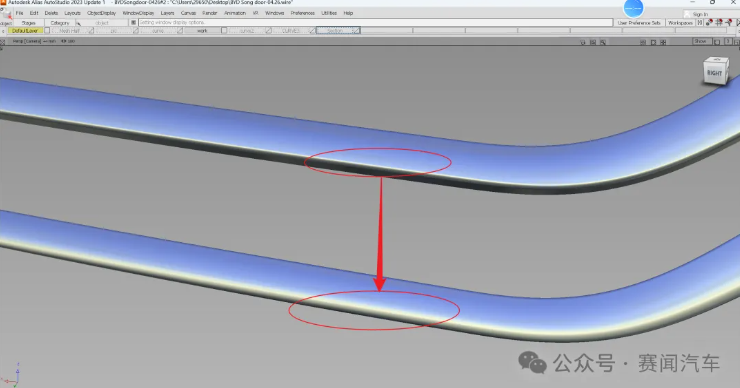Select the work layer
The image size is (740, 388).
[x=202, y=31]
